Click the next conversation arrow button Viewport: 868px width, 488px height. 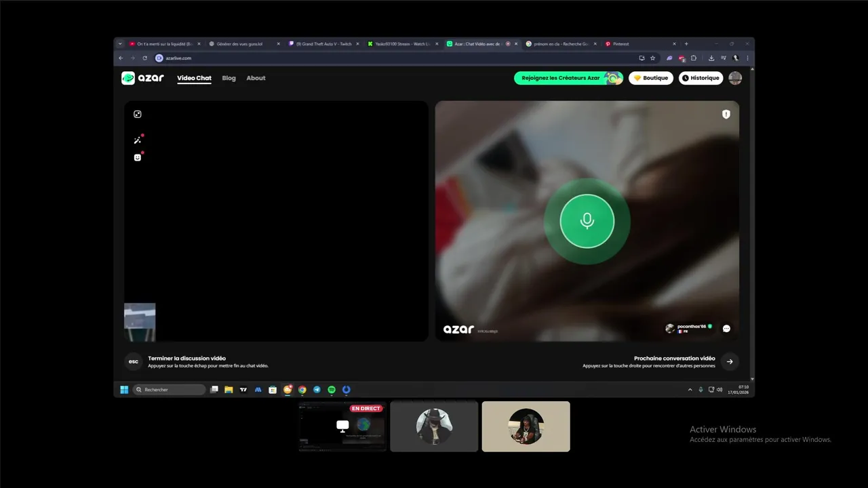pos(730,361)
